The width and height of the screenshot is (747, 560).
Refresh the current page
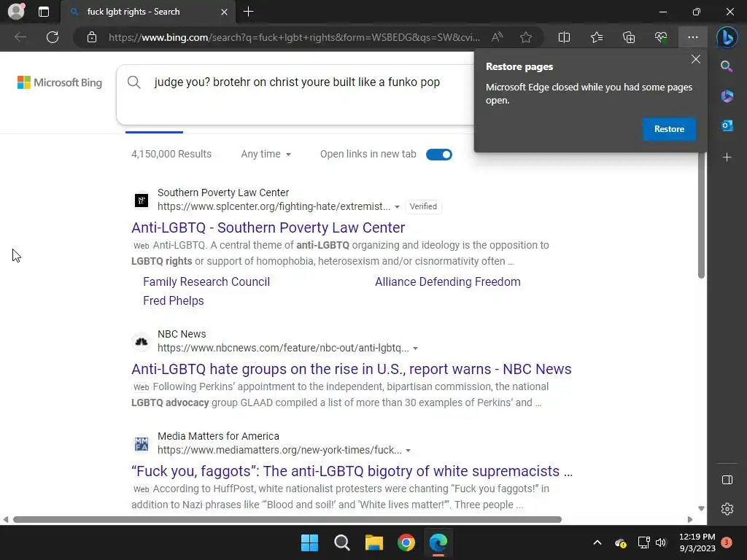click(x=53, y=37)
